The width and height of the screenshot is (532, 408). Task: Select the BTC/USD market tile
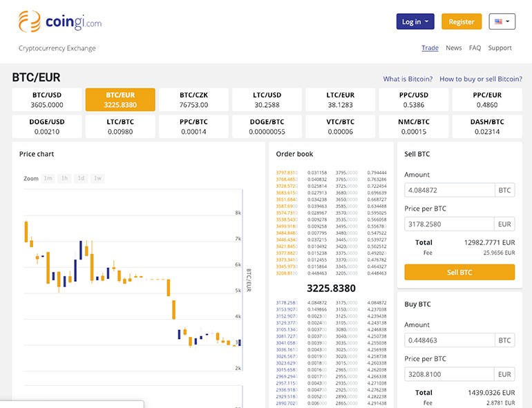pos(47,99)
